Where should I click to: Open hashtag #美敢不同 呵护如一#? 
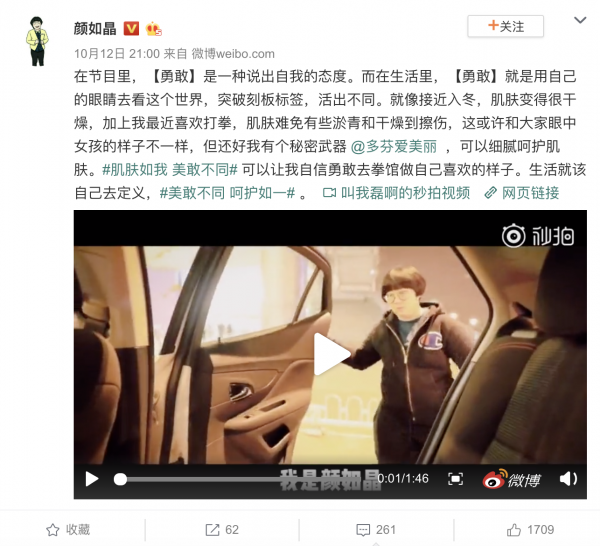[x=227, y=193]
